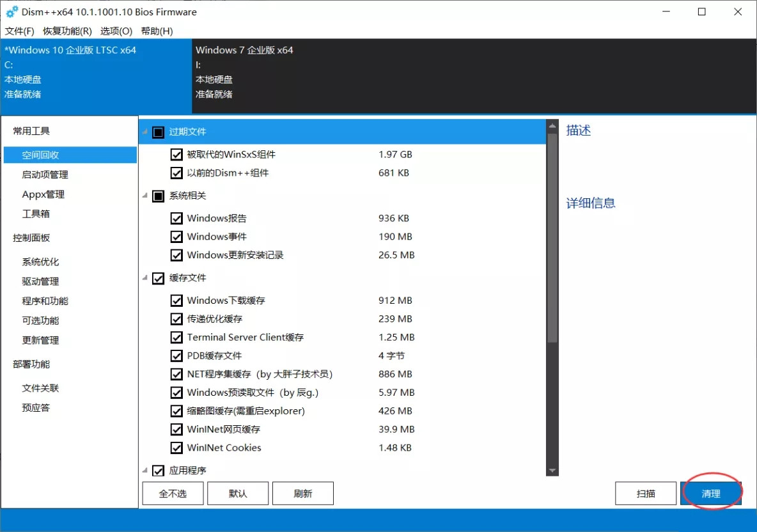Open 驱动管理 in the sidebar
The width and height of the screenshot is (757, 532).
(40, 281)
